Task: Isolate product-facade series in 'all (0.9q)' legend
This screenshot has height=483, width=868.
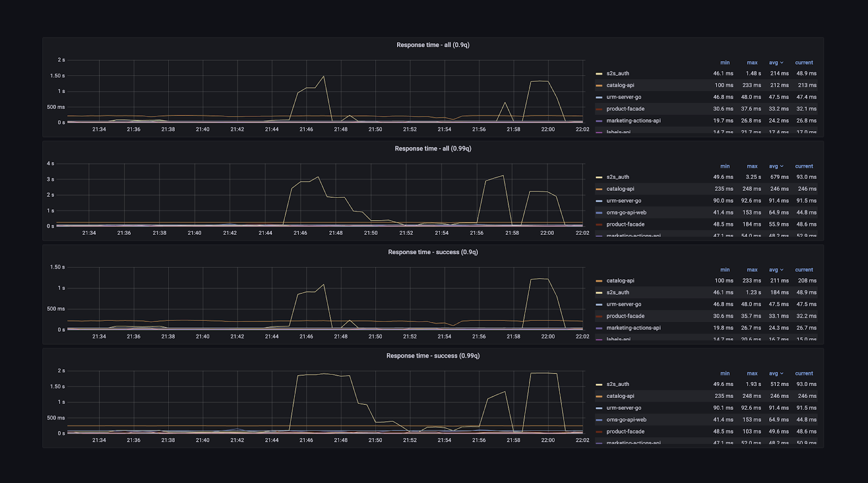Action: click(x=626, y=109)
